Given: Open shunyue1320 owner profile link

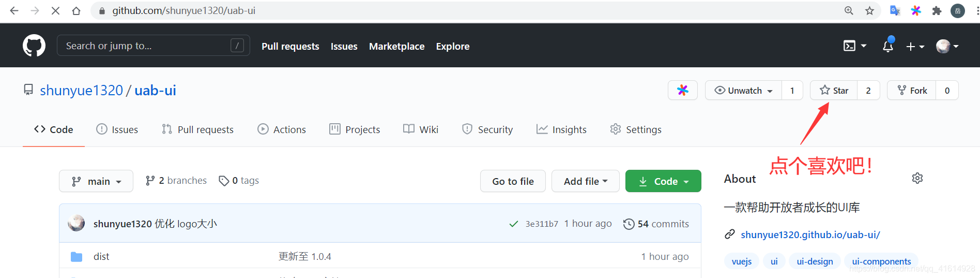Looking at the screenshot, I should pos(81,90).
